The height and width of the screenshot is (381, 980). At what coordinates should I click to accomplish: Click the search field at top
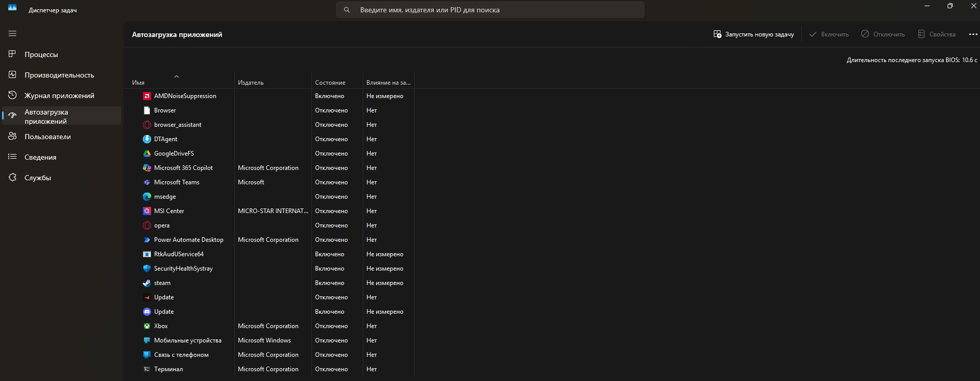pos(490,10)
